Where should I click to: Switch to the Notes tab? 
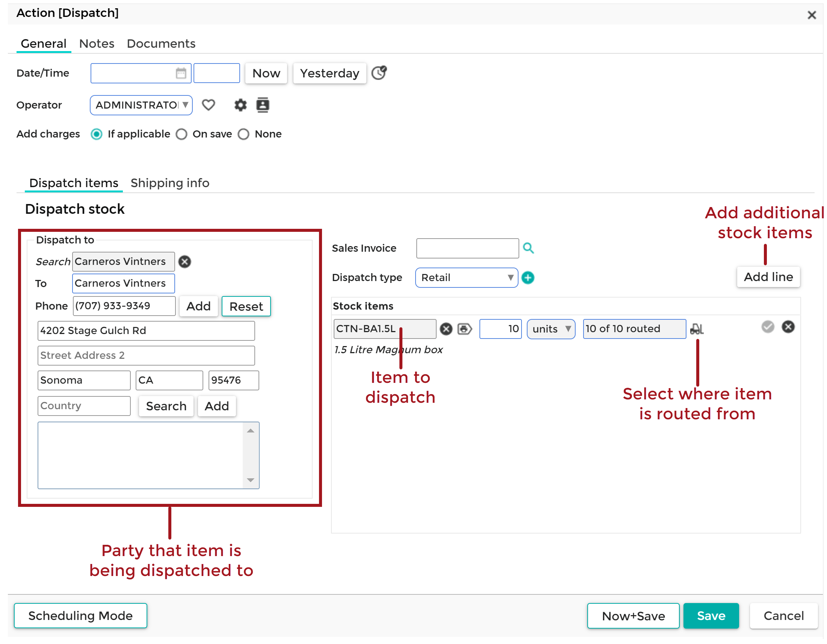pos(97,44)
